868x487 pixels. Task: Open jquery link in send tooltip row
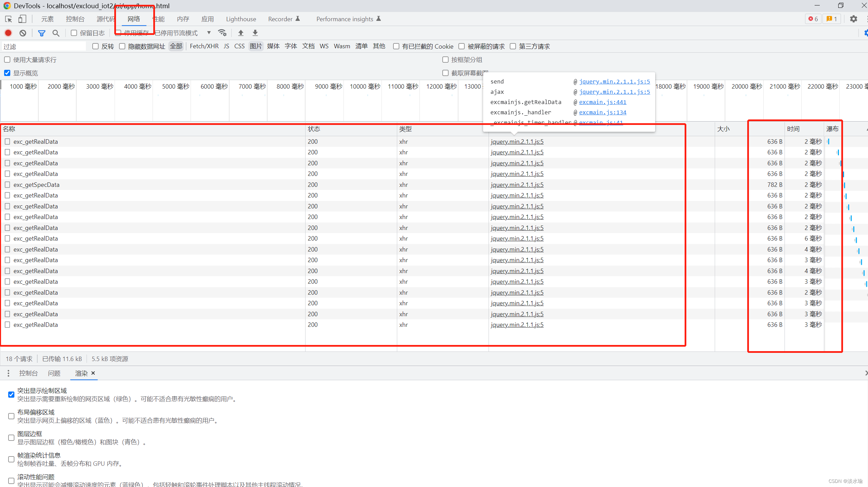[614, 81]
